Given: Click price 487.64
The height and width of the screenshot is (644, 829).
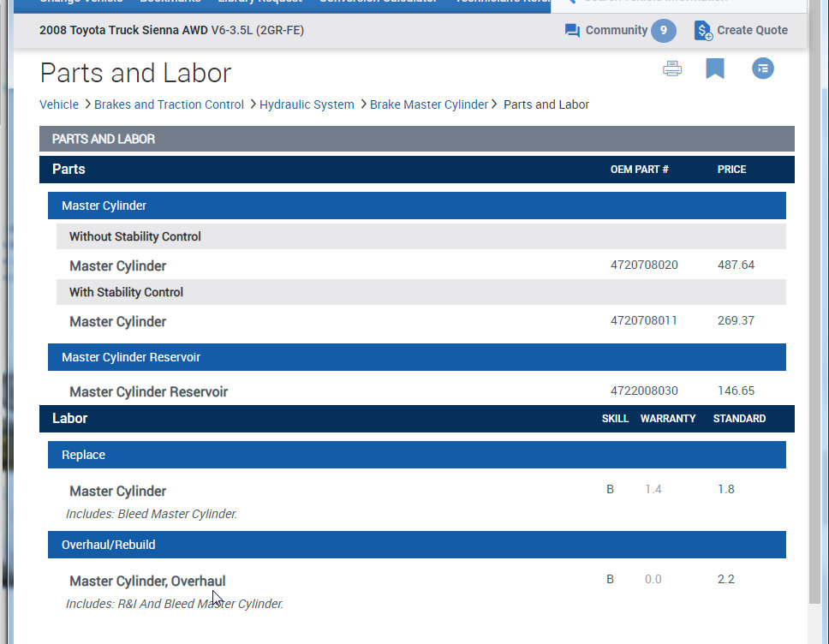Looking at the screenshot, I should [x=736, y=265].
